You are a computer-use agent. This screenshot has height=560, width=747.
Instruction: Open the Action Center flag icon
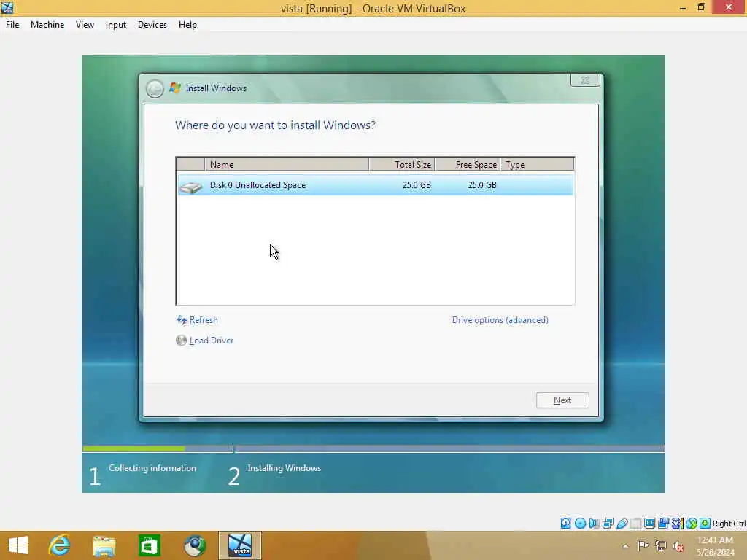point(643,545)
